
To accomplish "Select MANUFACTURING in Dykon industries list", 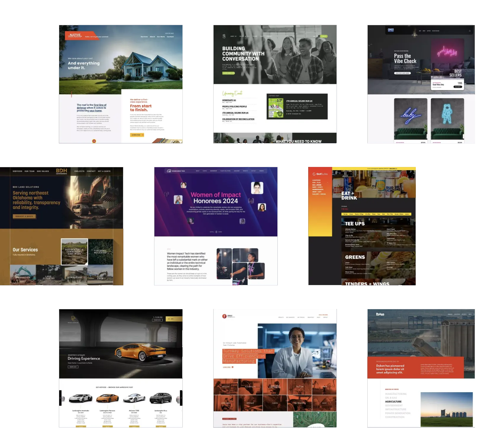I will (396, 394).
